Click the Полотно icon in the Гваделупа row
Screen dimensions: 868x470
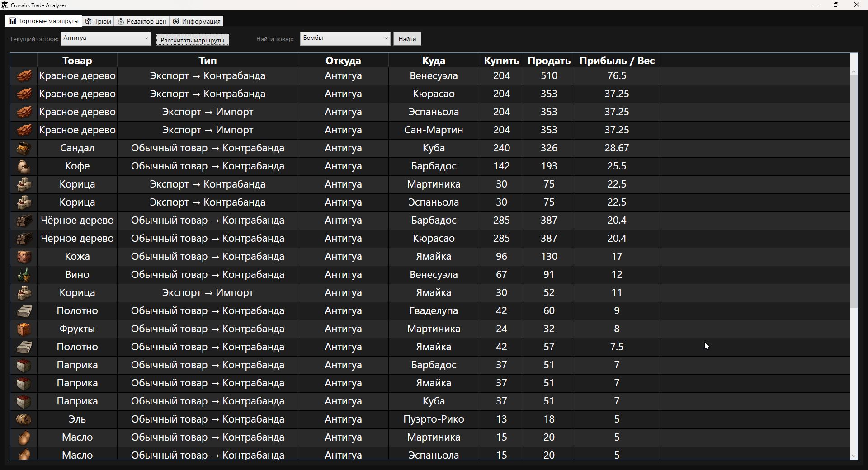pos(24,311)
